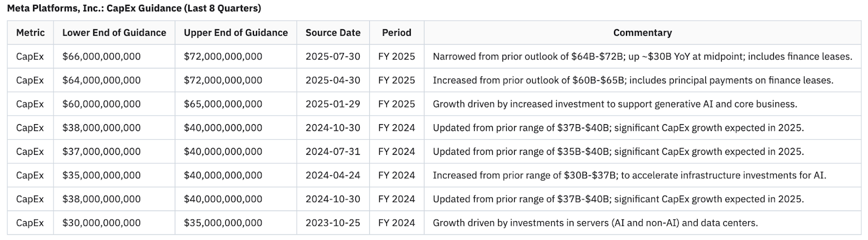Image resolution: width=868 pixels, height=240 pixels.
Task: Click the $64,000,000,000 lower guidance cell
Action: [x=101, y=80]
